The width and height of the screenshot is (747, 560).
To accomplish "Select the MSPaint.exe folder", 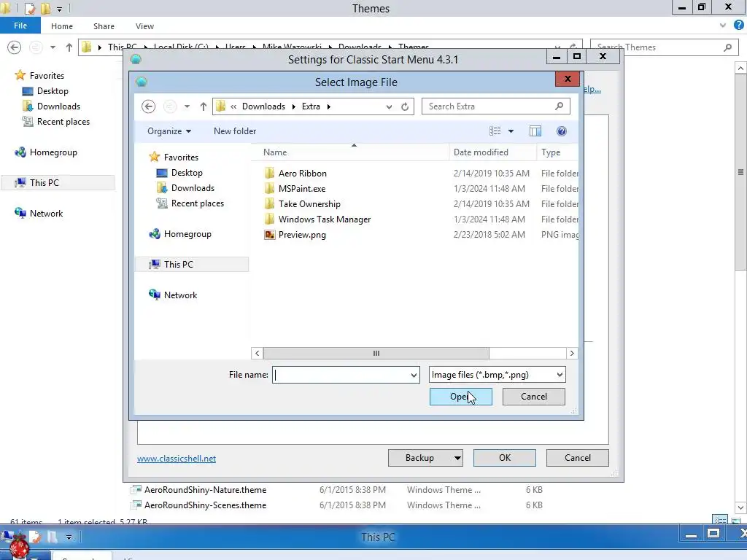I will coord(302,189).
